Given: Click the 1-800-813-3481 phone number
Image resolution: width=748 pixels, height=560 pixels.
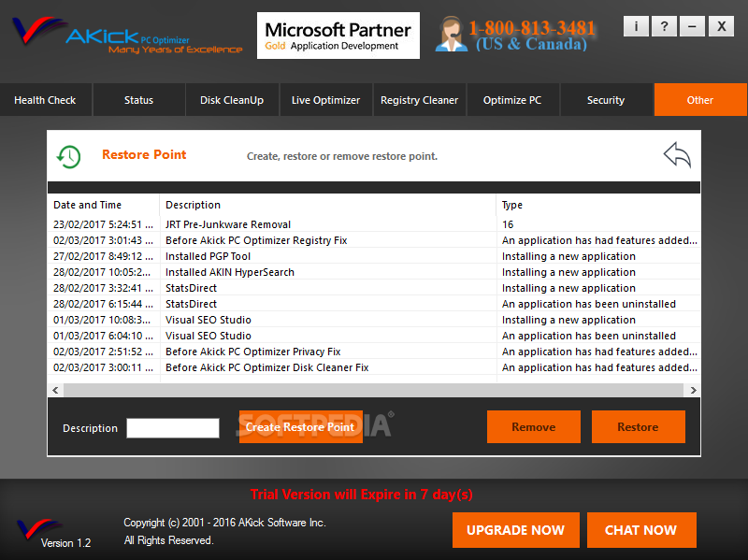Looking at the screenshot, I should click(x=532, y=28).
